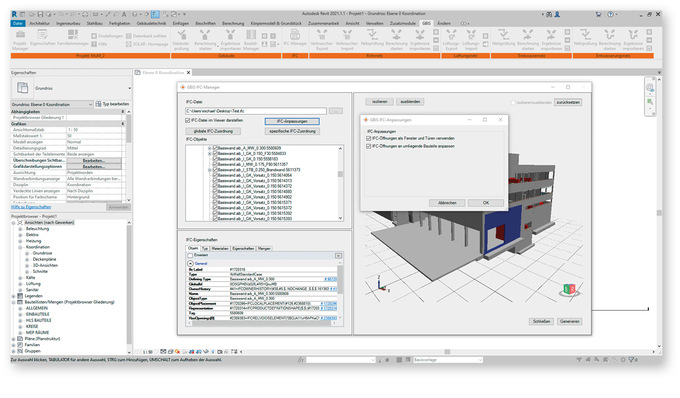Toggle 'IFC-Öffnungen an umliegende Bauteile anpassen'
680x398 pixels.
pyautogui.click(x=369, y=147)
